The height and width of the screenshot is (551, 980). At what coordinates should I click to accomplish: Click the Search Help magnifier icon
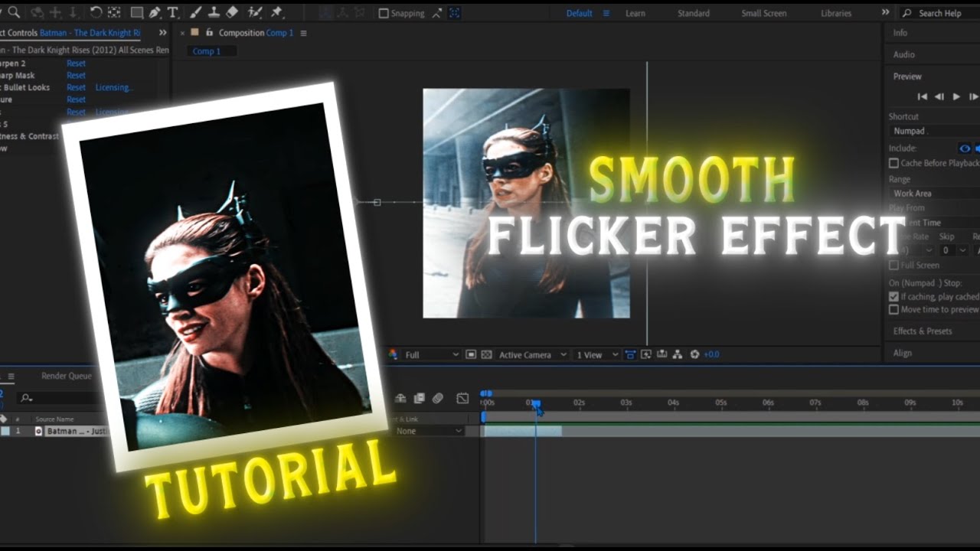click(907, 13)
